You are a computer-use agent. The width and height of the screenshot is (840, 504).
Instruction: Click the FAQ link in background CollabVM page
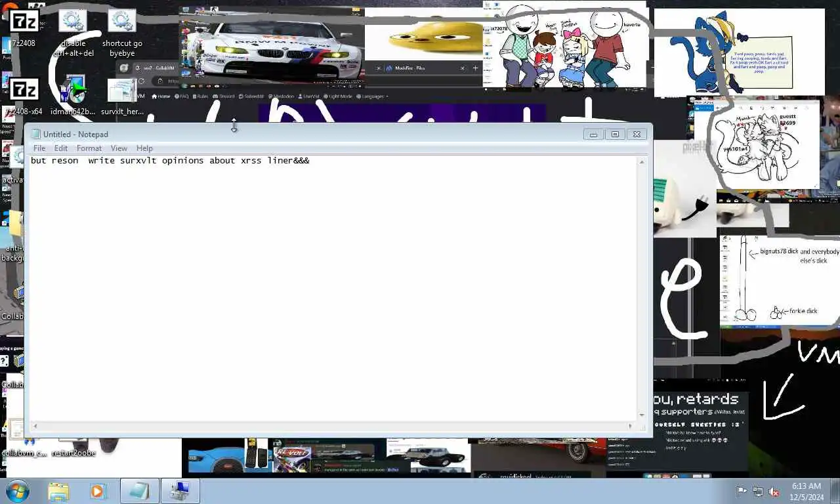click(x=181, y=96)
